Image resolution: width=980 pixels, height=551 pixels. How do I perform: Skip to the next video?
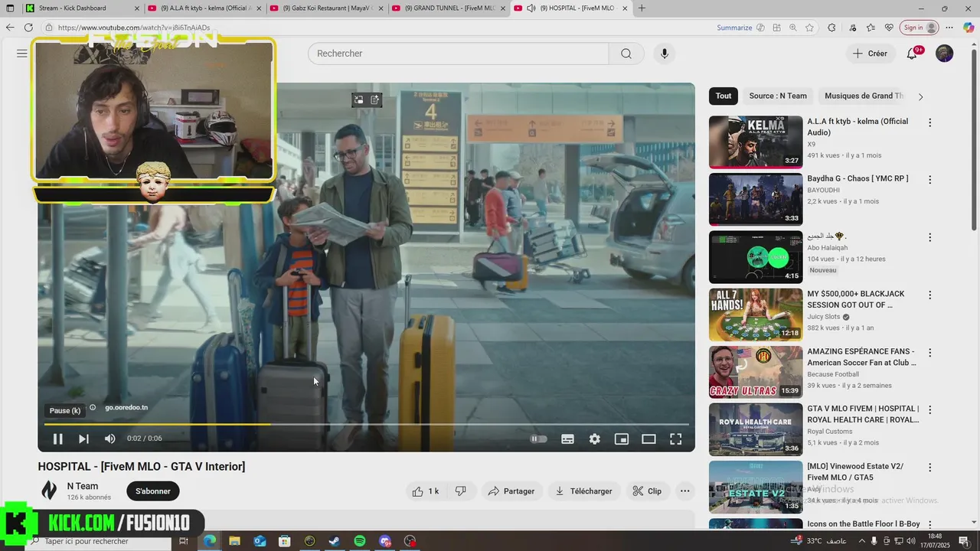point(83,439)
